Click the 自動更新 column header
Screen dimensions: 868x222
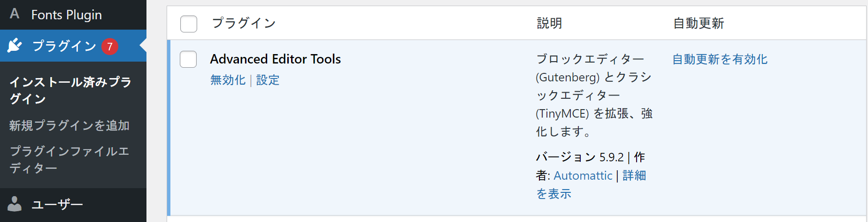pyautogui.click(x=699, y=23)
